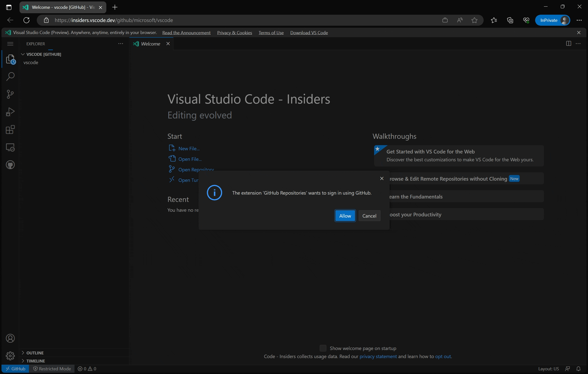Screen dimensions: 588x374
Task: Enable Show welcome page on startup
Action: pyautogui.click(x=323, y=348)
